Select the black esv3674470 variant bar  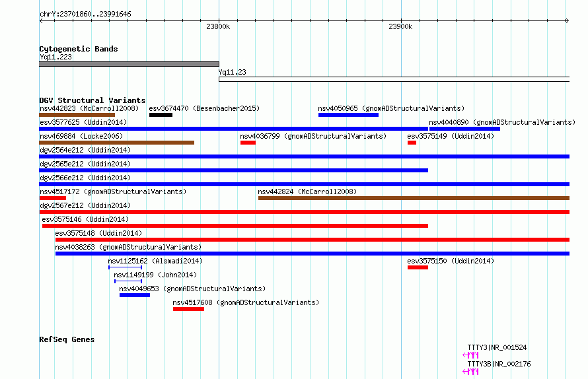(x=161, y=115)
